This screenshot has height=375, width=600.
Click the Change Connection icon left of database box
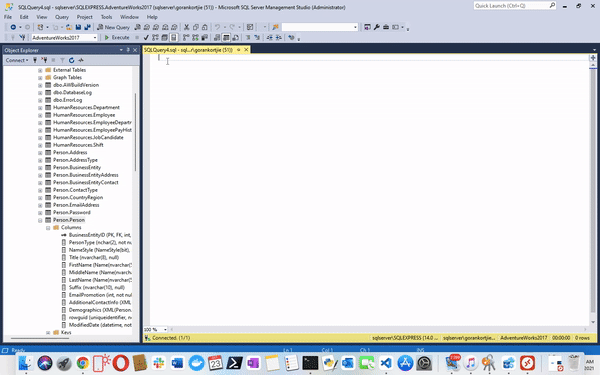coord(22,38)
